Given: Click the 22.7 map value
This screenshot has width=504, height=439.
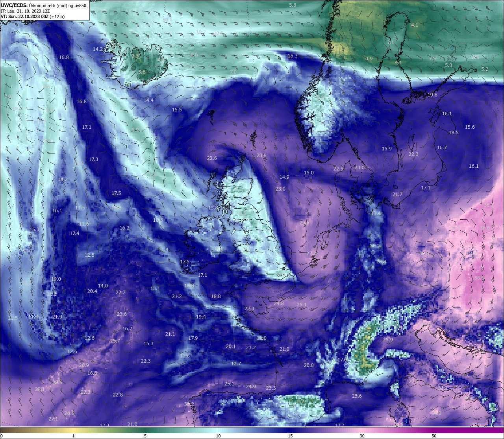Looking at the screenshot, I should point(120,293).
